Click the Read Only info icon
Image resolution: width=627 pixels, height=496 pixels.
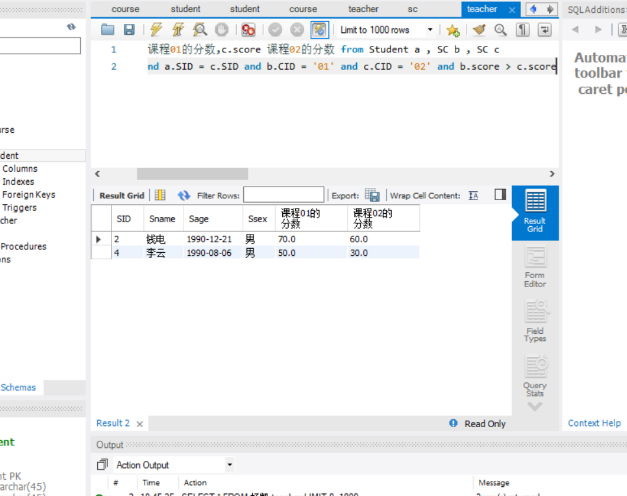pos(453,423)
